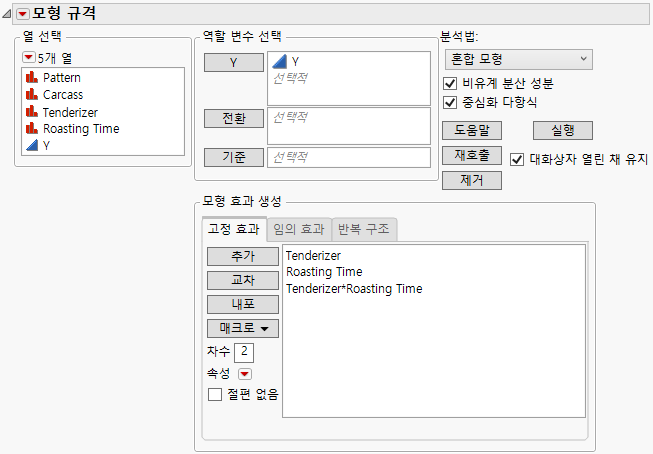
Task: Click the blue continuous icon in the Y role box
Action: 279,62
